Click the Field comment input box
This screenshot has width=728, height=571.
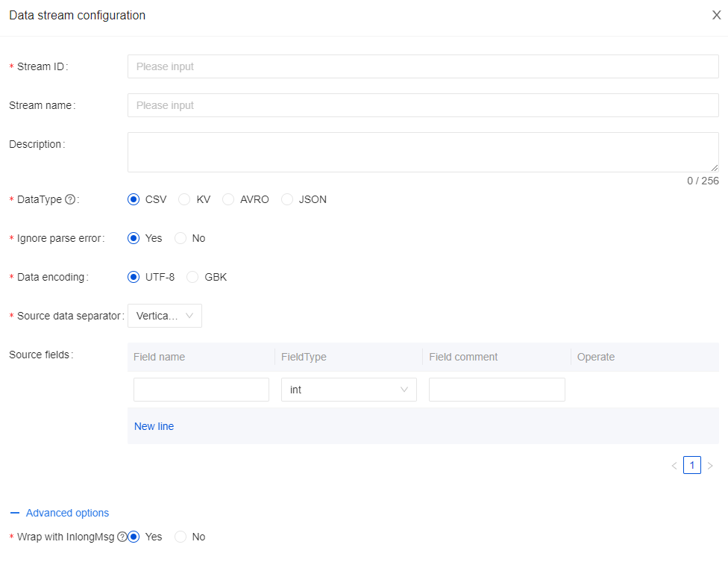click(x=497, y=390)
